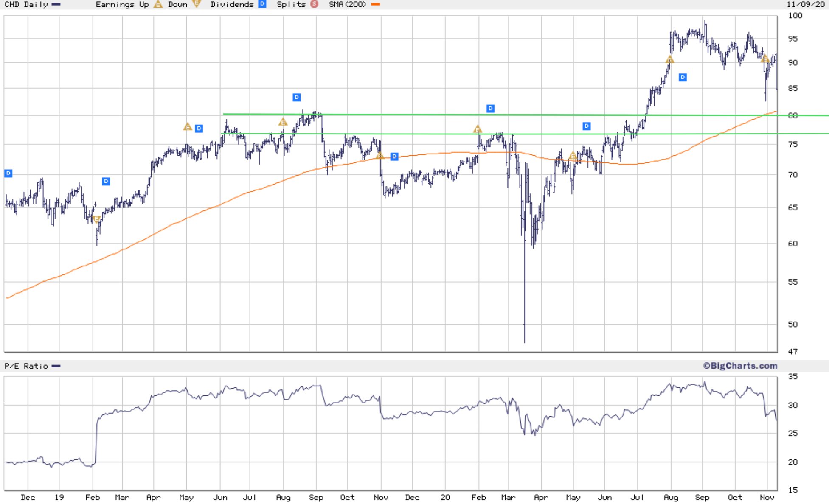This screenshot has height=504, width=829.
Task: Click the earnings marker in early November 2020
Action: click(764, 59)
